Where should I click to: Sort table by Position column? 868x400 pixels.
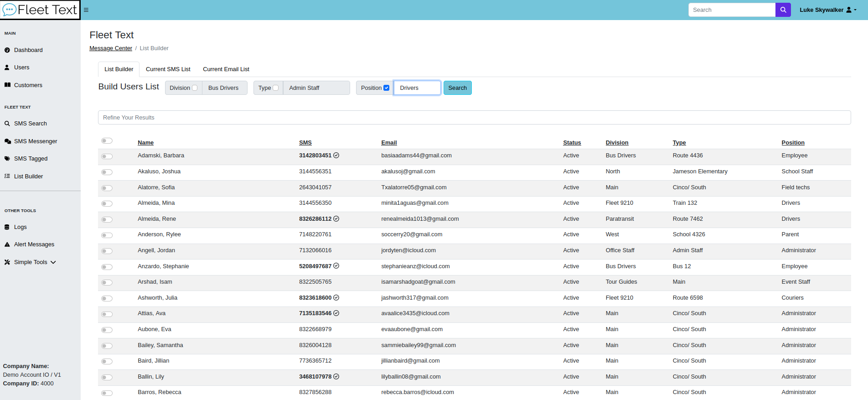coord(793,143)
